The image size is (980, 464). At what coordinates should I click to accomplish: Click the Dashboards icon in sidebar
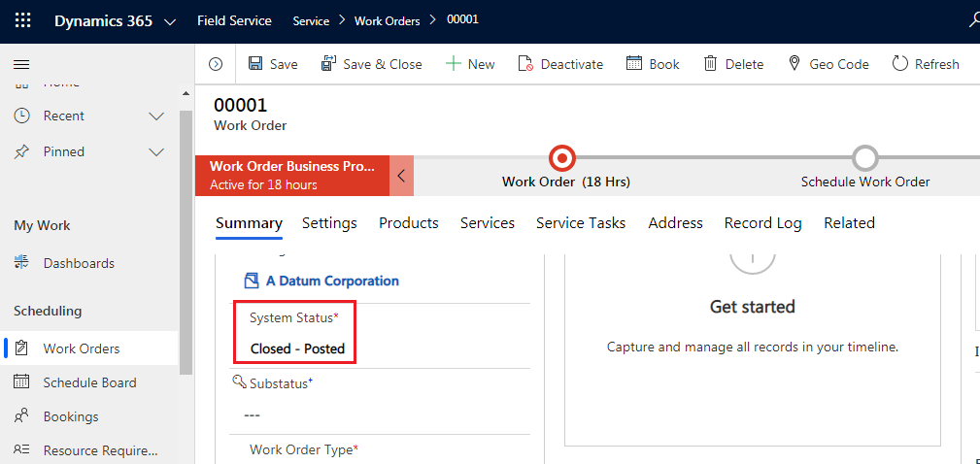coord(22,262)
